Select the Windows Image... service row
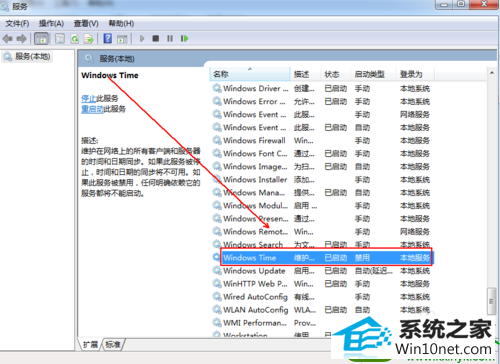The image size is (500, 364). 322,167
